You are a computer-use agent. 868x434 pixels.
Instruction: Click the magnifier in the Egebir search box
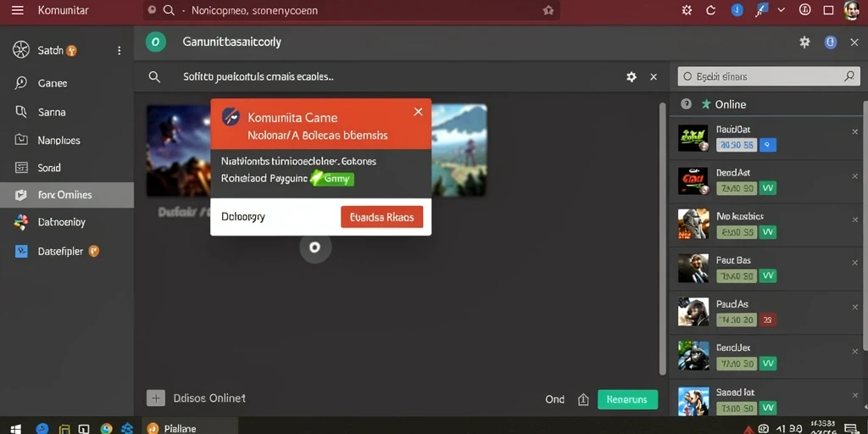point(849,76)
